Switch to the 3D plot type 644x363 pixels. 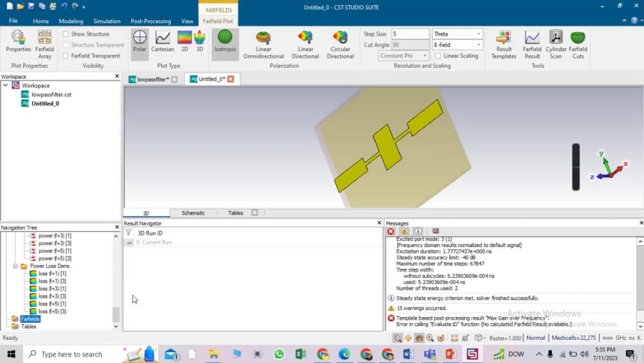click(x=200, y=41)
